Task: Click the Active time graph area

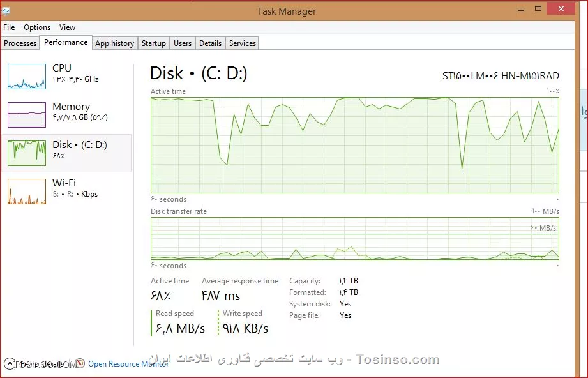Action: point(355,145)
